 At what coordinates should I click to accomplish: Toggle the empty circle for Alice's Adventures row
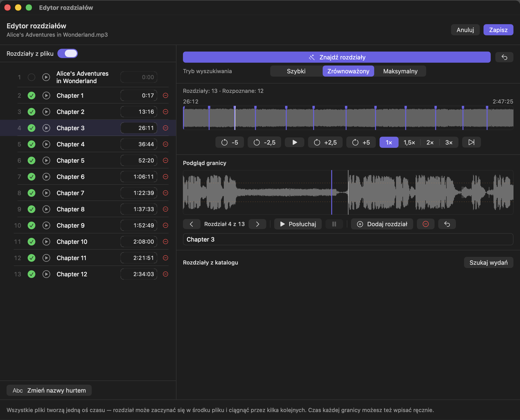(x=32, y=77)
